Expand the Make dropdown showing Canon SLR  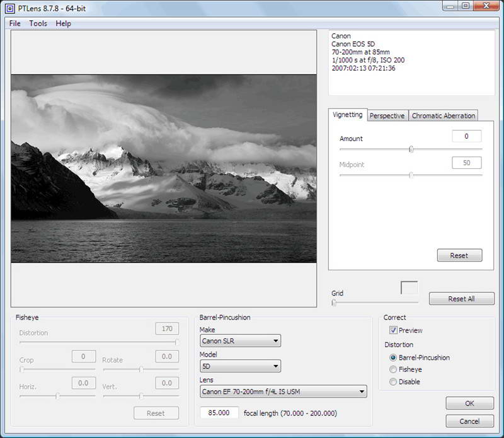(x=240, y=342)
